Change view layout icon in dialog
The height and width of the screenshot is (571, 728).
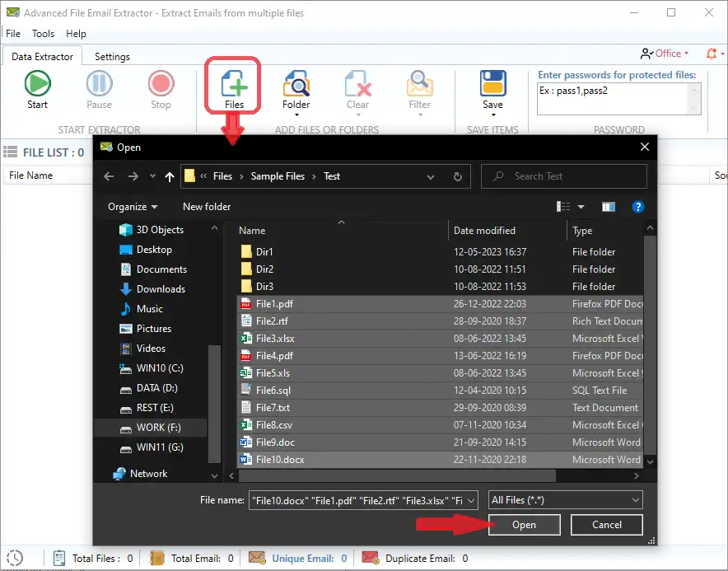pyautogui.click(x=562, y=207)
